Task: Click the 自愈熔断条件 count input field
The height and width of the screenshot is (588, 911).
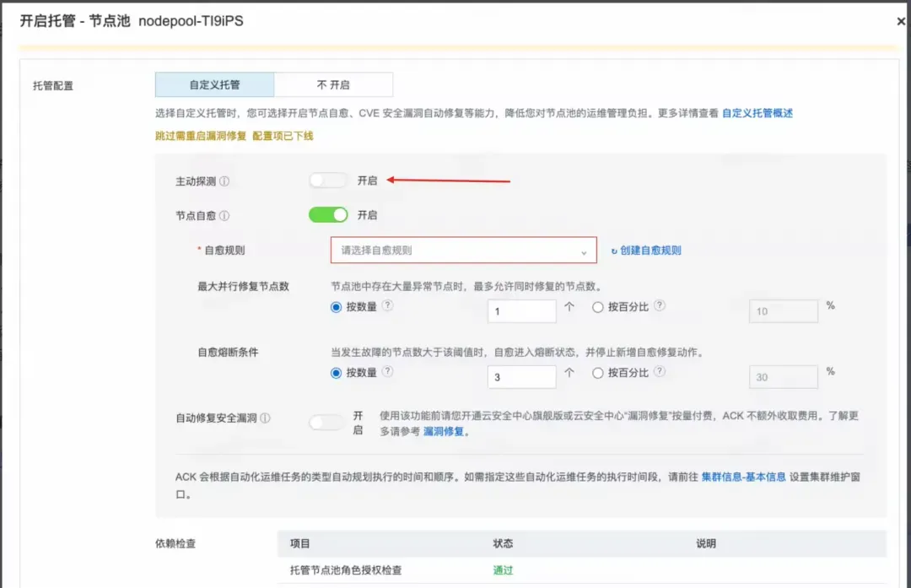Action: click(x=522, y=377)
